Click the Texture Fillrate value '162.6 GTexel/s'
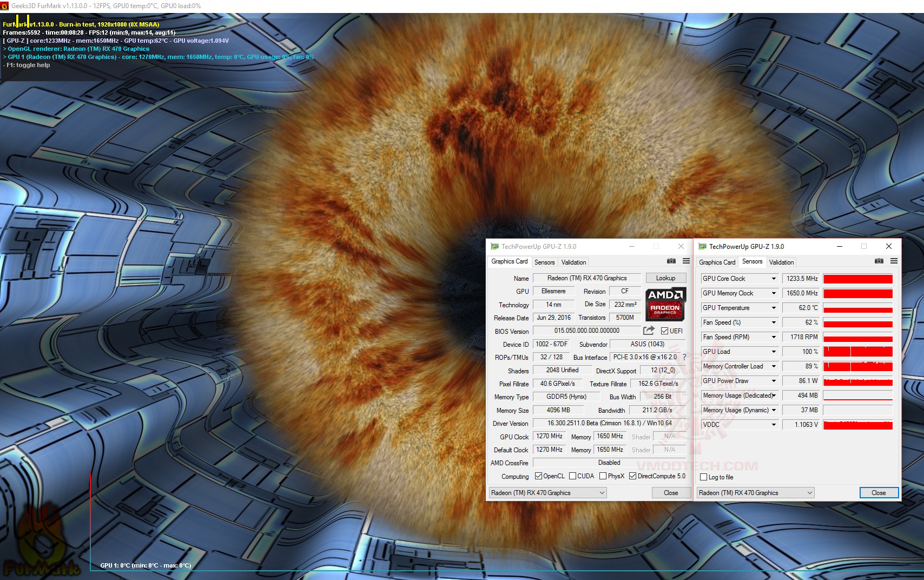This screenshot has width=924, height=580. tap(657, 384)
